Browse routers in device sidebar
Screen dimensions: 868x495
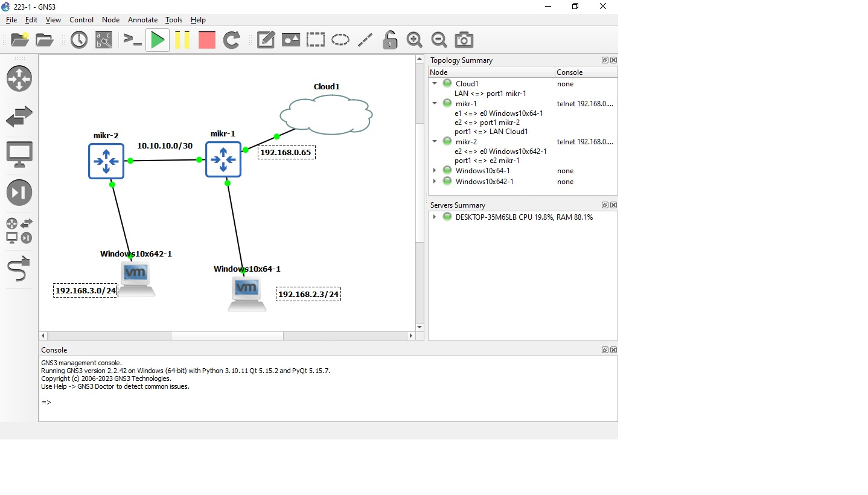[x=19, y=78]
